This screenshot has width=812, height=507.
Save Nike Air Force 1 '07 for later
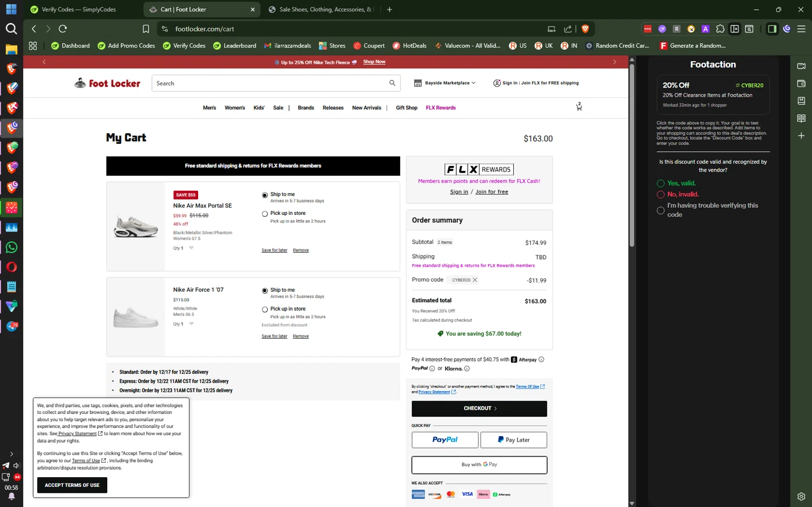(x=274, y=336)
